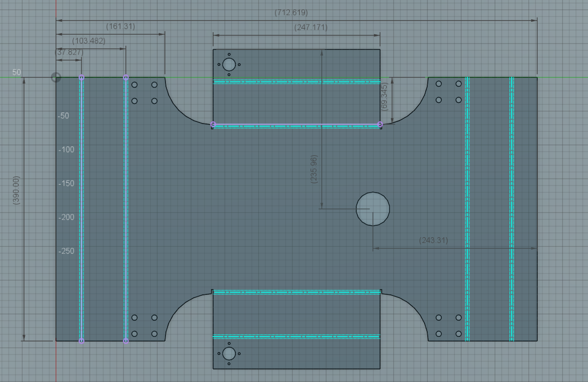Click the 712.619 overall width dimension
Screen dimensions: 588x382
pos(291,12)
